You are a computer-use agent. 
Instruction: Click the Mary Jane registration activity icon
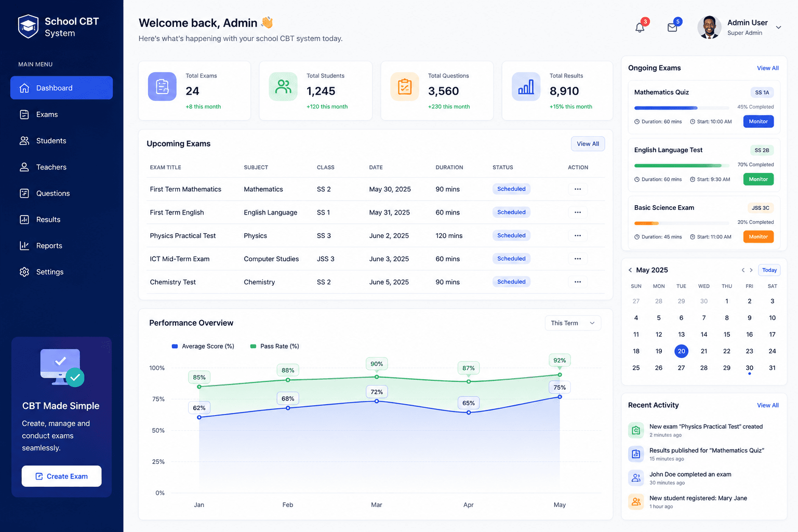pyautogui.click(x=636, y=502)
